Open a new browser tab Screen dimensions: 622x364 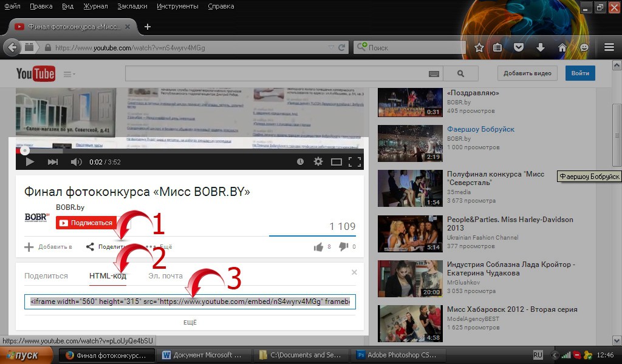[x=148, y=27]
